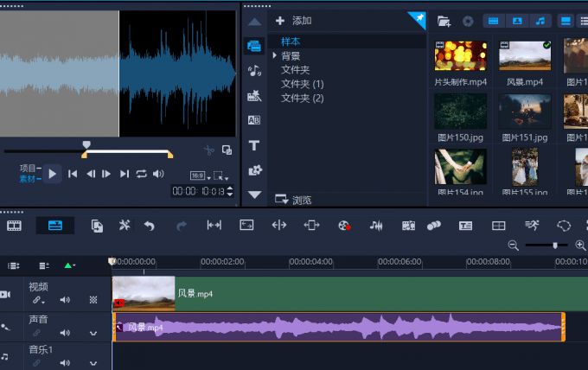The height and width of the screenshot is (370, 588).
Task: Open the Media library panel icon
Action: 254,46
